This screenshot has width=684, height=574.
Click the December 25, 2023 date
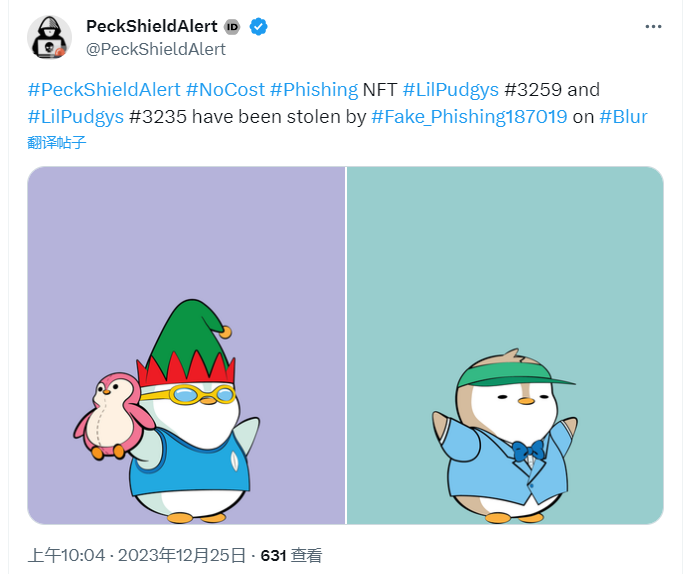(187, 555)
